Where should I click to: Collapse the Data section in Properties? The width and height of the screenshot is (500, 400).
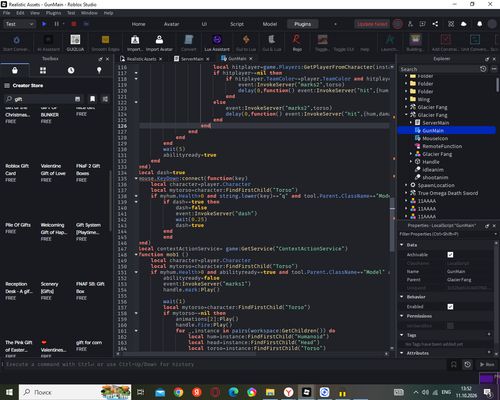click(x=402, y=245)
